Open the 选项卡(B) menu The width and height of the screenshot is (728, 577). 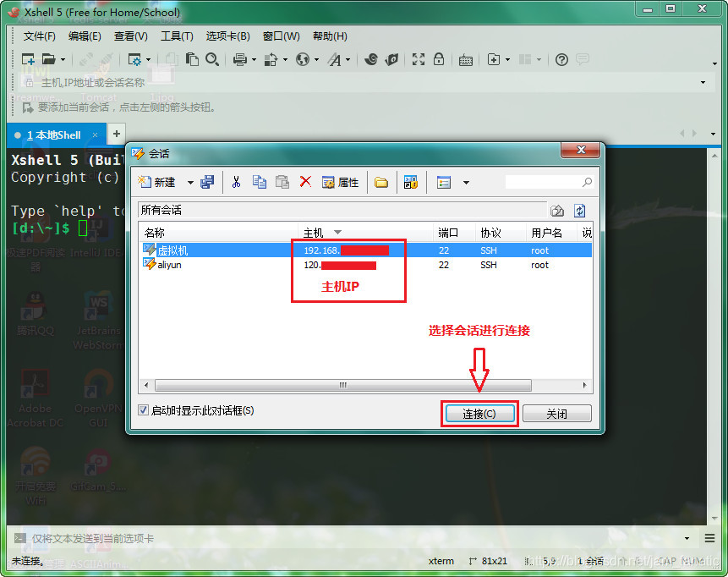[x=228, y=36]
